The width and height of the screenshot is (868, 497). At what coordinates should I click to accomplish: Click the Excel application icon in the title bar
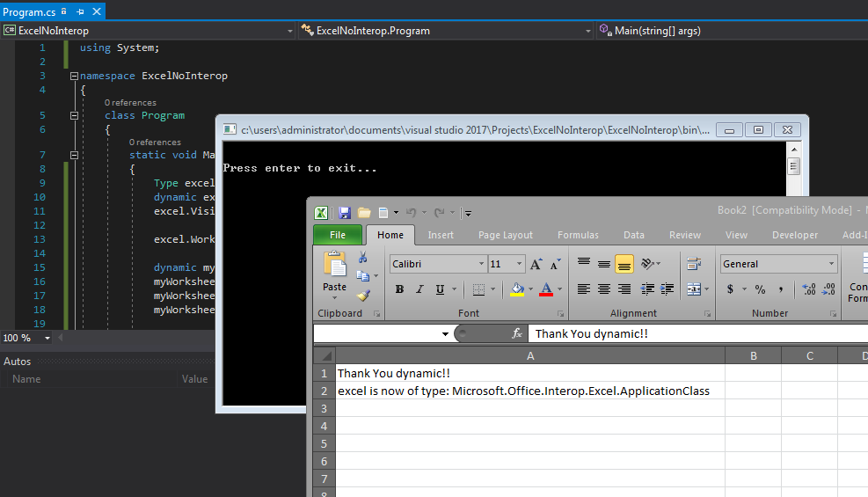pyautogui.click(x=321, y=213)
